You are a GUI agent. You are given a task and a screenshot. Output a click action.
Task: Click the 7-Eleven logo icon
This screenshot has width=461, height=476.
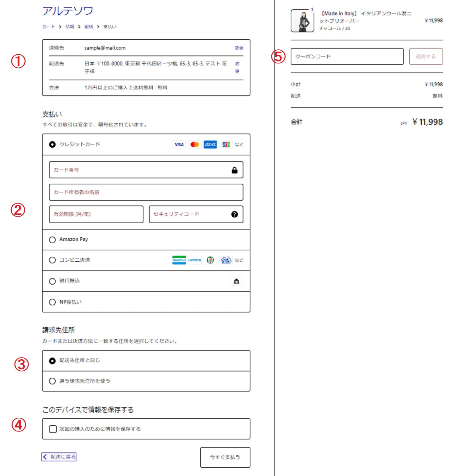pyautogui.click(x=210, y=260)
